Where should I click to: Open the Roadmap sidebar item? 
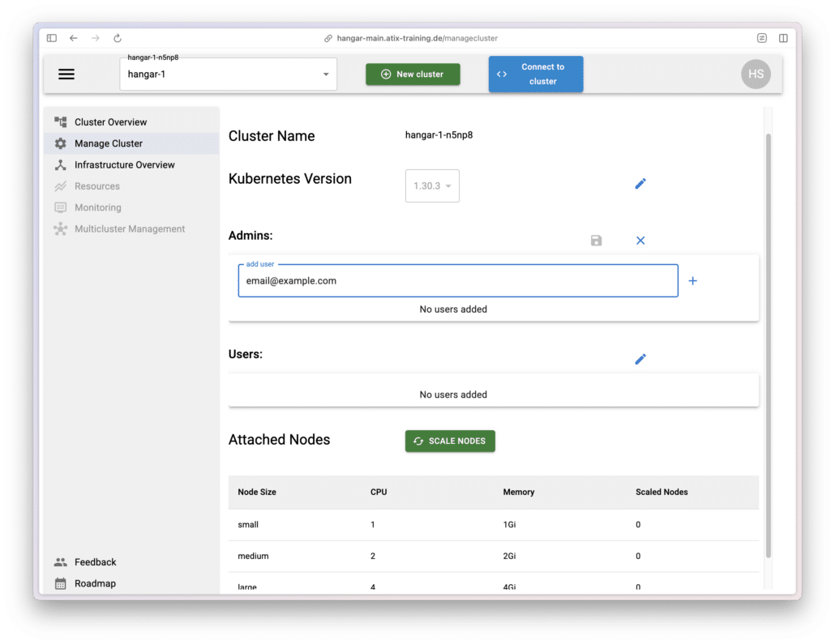(95, 583)
